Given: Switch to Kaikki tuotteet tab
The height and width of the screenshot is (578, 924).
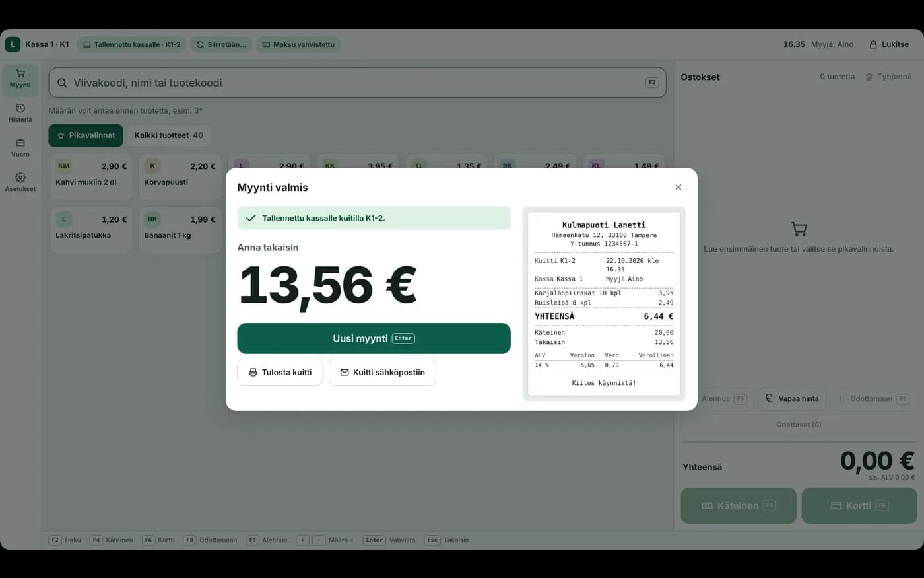Looking at the screenshot, I should click(x=169, y=135).
